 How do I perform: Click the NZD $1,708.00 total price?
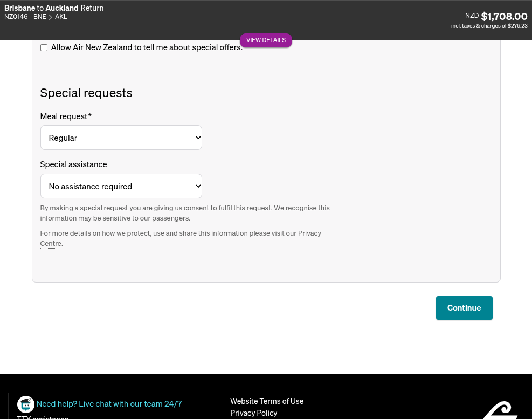[496, 16]
